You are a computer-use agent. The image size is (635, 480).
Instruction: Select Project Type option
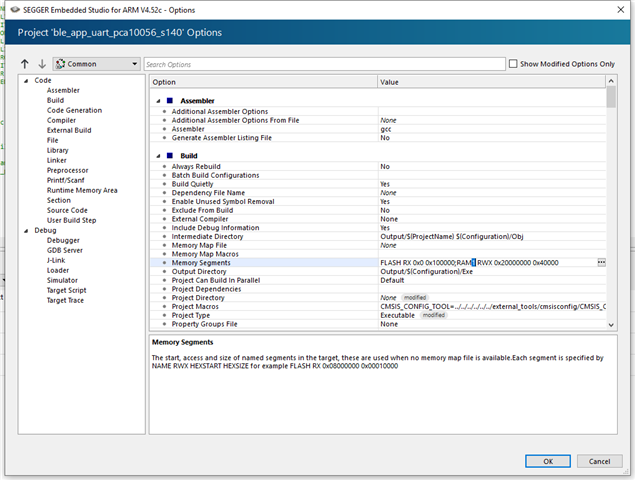click(378, 315)
